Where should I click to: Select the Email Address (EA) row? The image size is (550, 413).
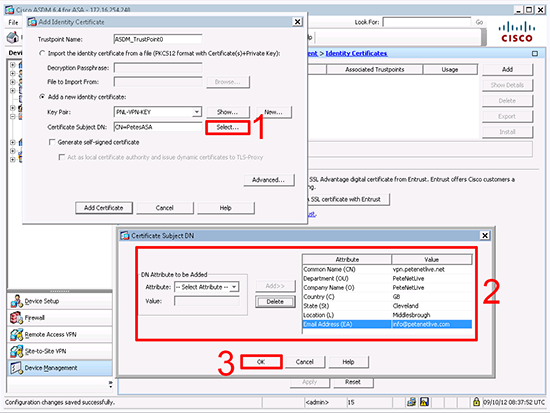[387, 324]
